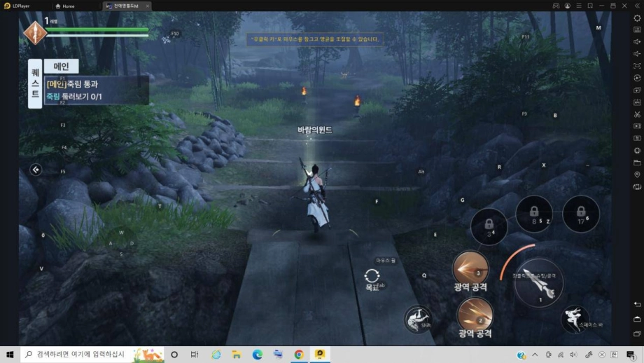Collapse quest panel with left arrow button

36,170
